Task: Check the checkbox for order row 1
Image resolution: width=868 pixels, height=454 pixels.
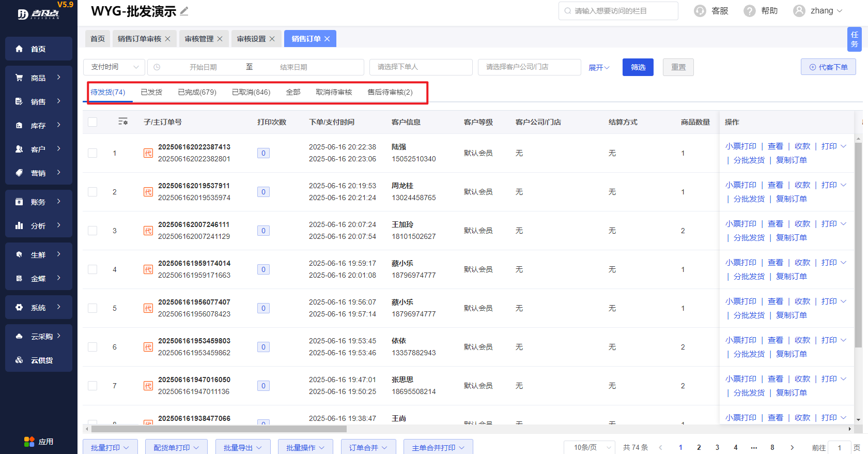Action: pos(92,153)
